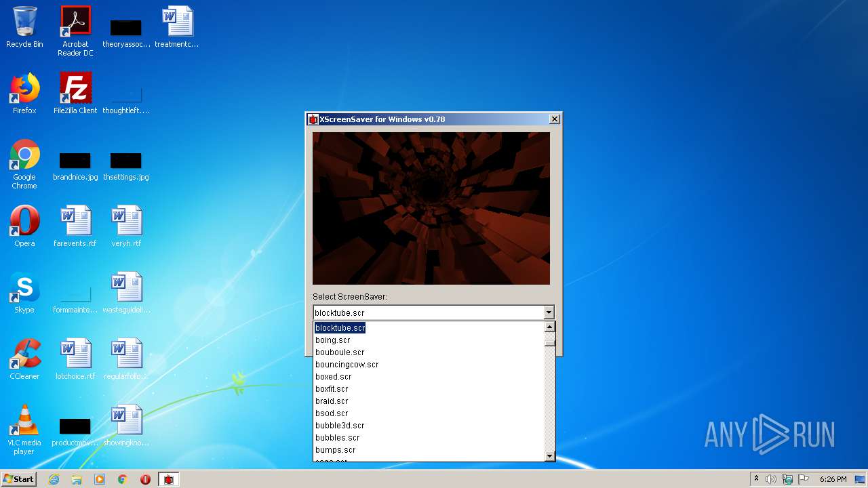
Task: Select the wasteguidel... document icon
Action: click(126, 293)
